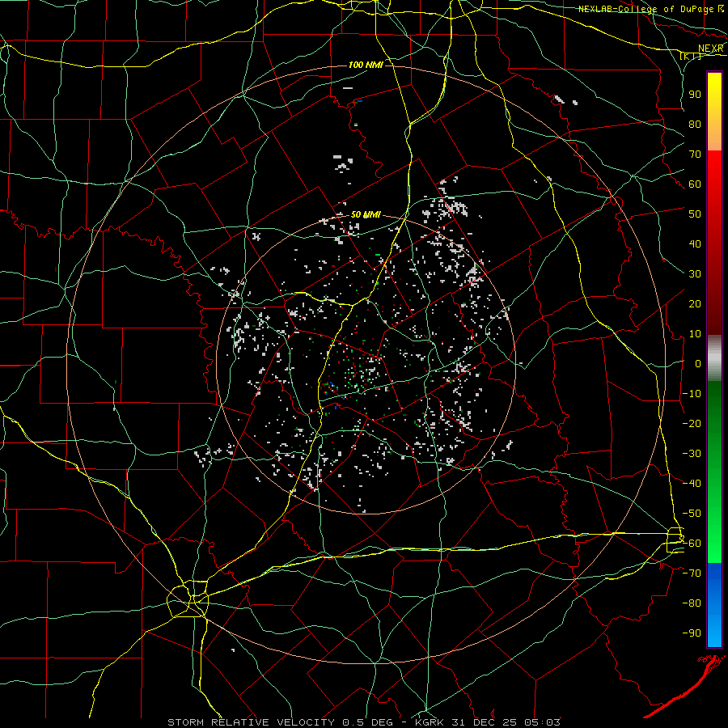Click the [KT] units label above the color bar
728x728 pixels.
click(x=691, y=56)
